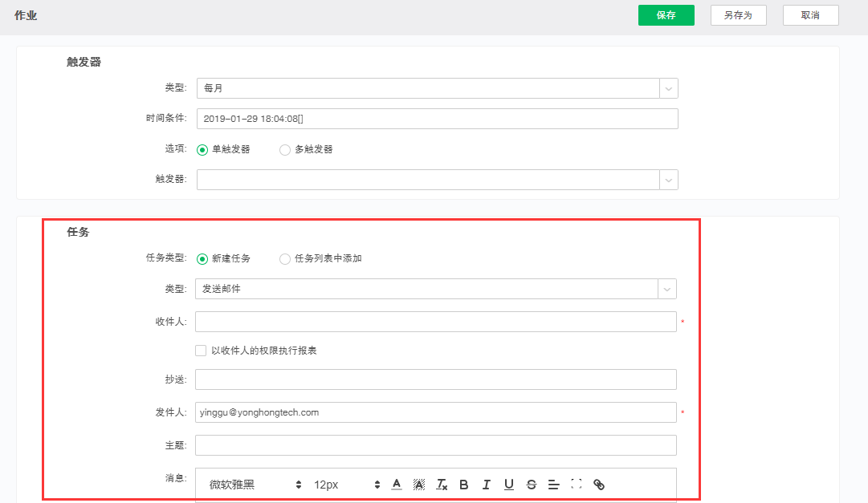Insert a hyperlink in the message

598,485
